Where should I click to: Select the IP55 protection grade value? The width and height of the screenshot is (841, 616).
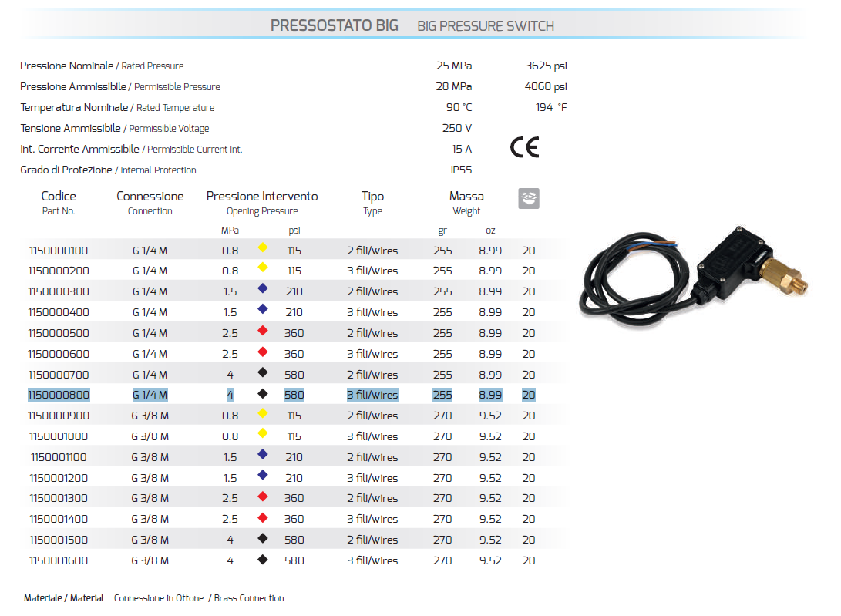[461, 170]
